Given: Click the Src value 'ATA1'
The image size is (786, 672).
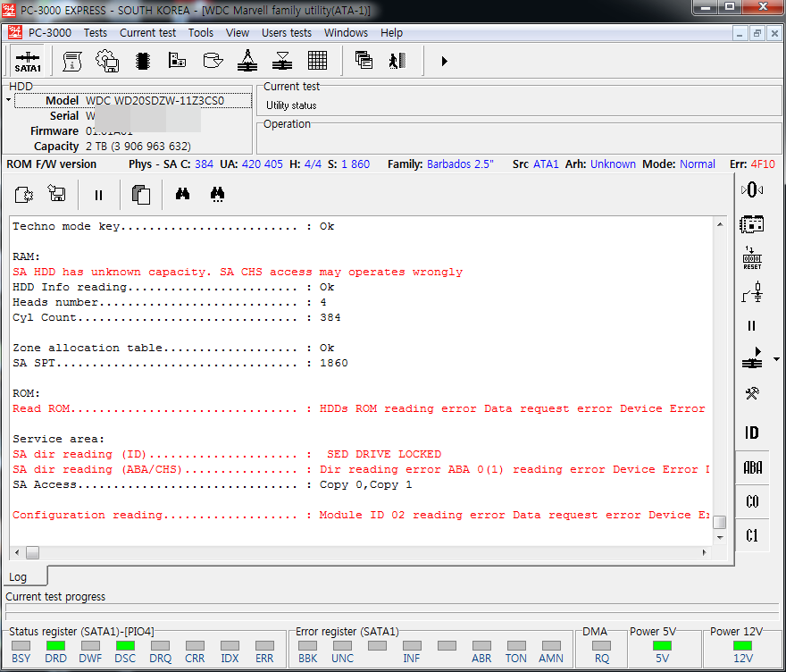Looking at the screenshot, I should (546, 164).
